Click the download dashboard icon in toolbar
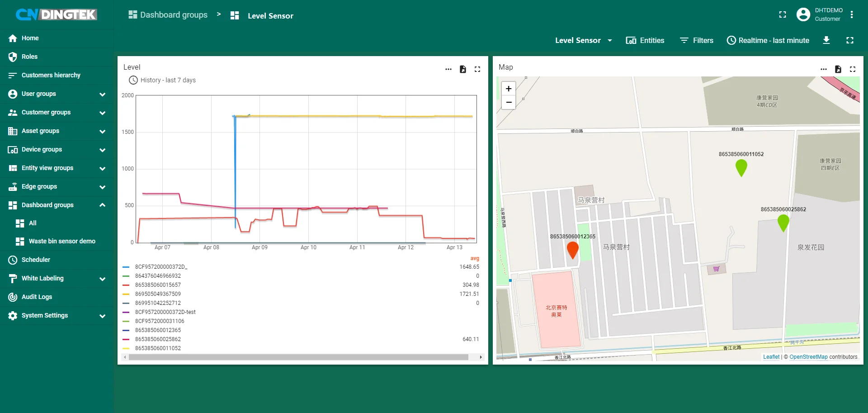Viewport: 868px width, 413px height. click(826, 40)
